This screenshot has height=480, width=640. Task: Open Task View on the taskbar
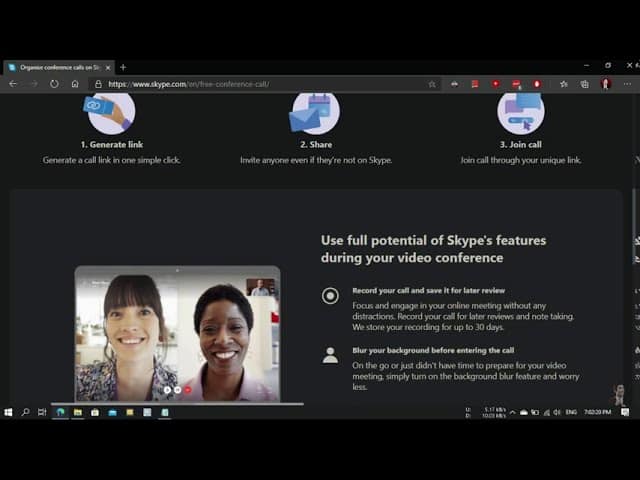click(x=42, y=412)
